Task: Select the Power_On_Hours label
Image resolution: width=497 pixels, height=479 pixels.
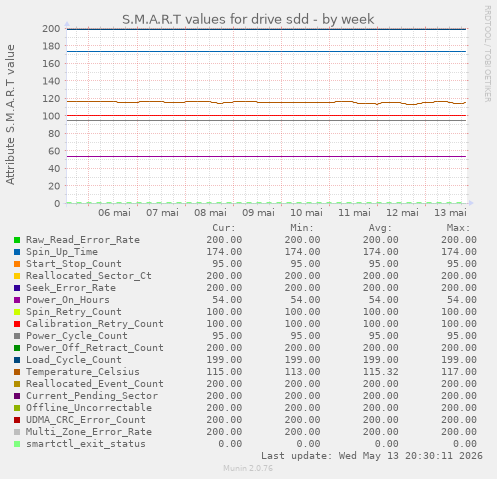Action: (x=68, y=300)
